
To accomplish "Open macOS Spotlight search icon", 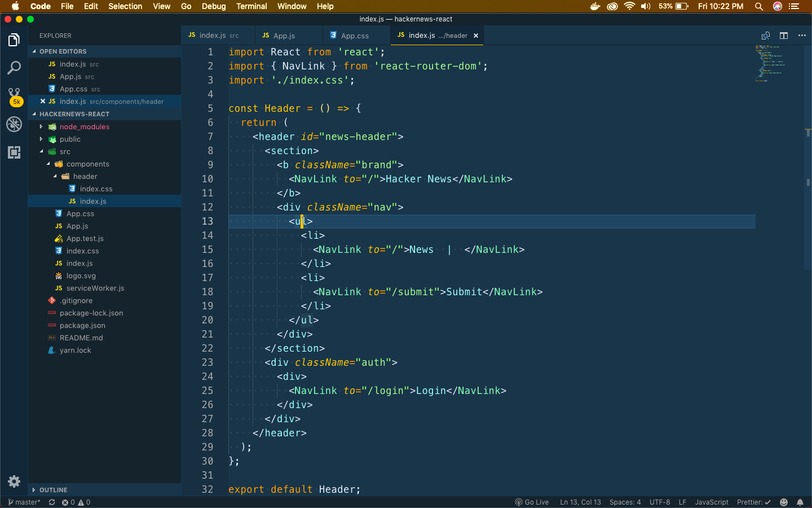I will pos(759,6).
